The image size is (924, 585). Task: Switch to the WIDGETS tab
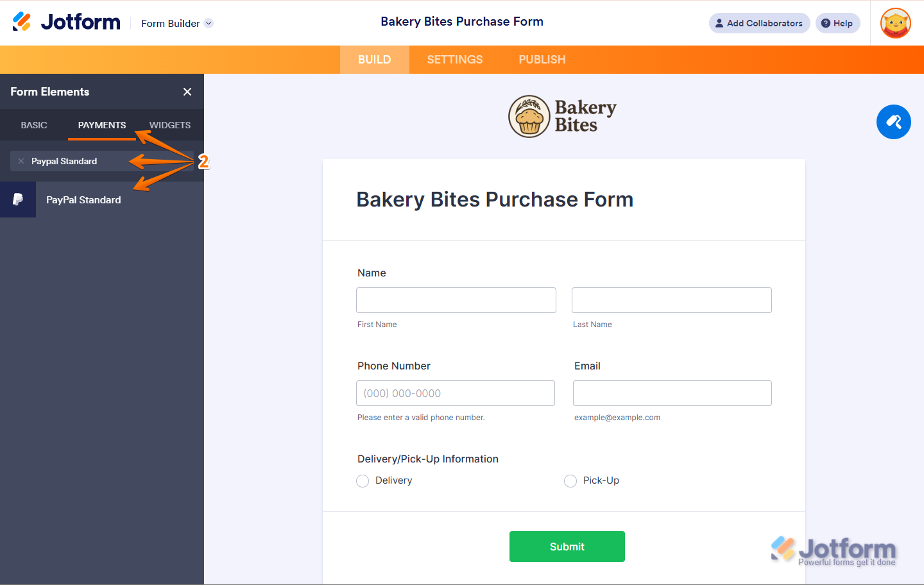point(170,125)
